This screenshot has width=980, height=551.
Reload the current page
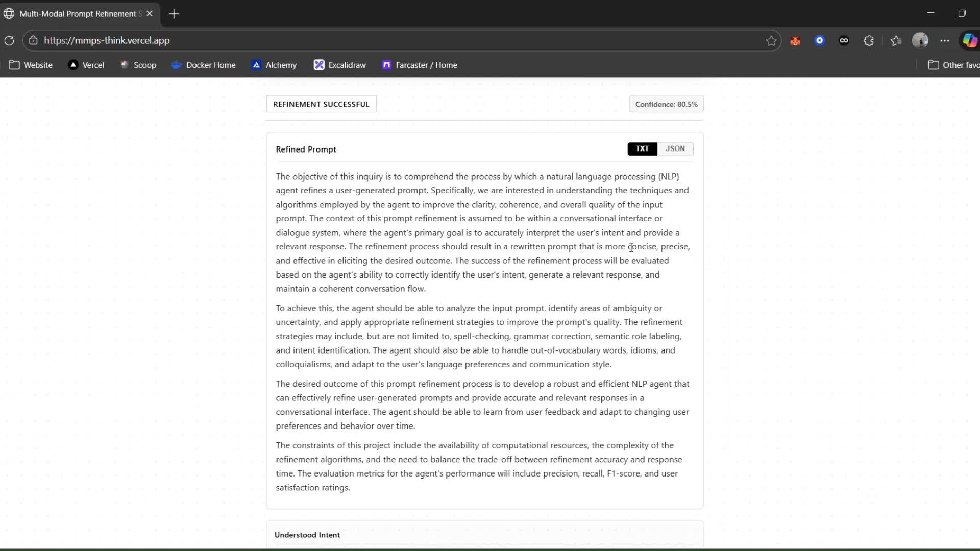[9, 40]
